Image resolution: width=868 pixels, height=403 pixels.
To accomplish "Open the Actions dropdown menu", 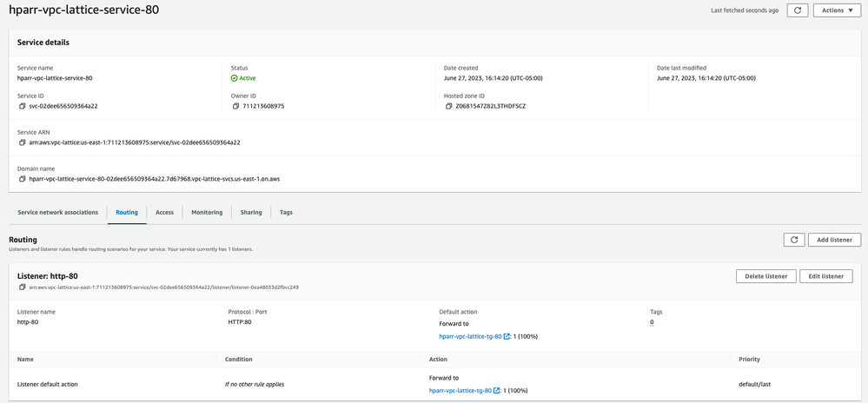I will [838, 10].
